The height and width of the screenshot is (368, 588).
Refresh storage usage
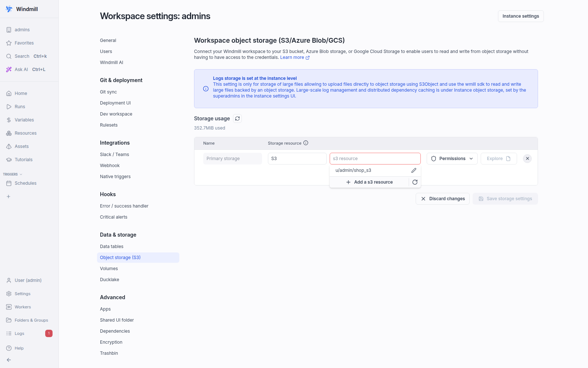click(237, 118)
